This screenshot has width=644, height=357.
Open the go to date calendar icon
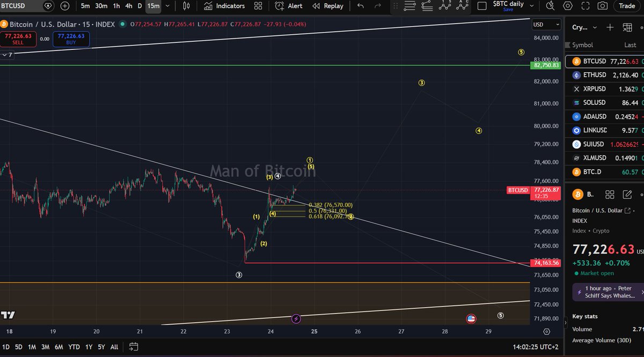click(134, 347)
